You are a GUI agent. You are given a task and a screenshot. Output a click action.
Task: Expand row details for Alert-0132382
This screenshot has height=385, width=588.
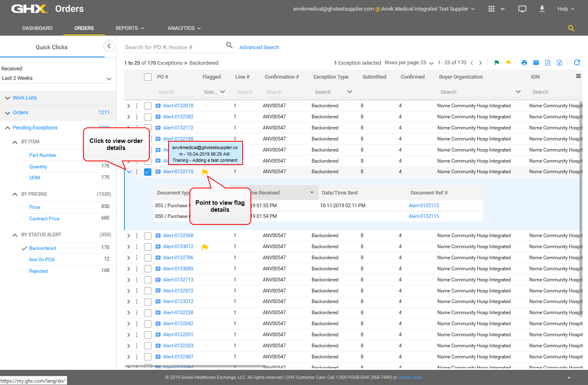[x=128, y=117]
